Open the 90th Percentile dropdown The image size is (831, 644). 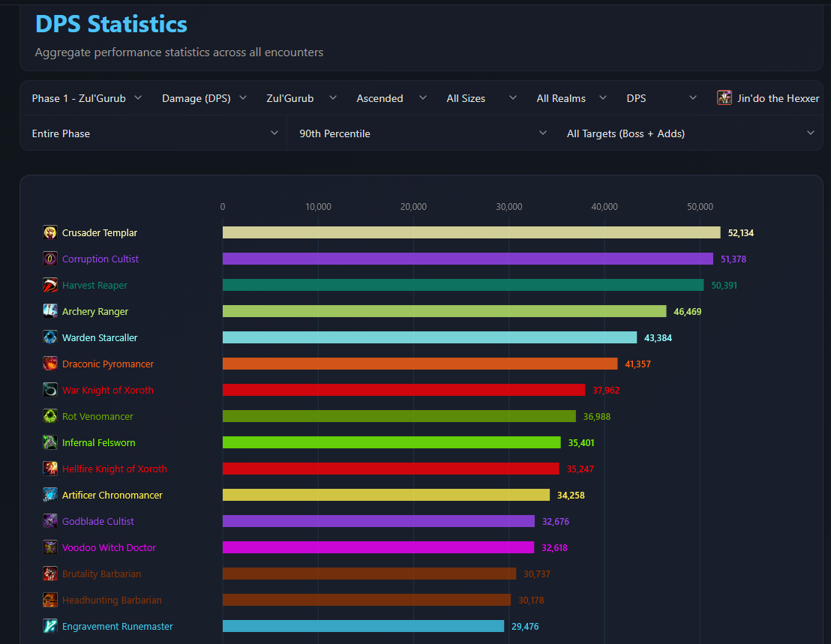[422, 133]
